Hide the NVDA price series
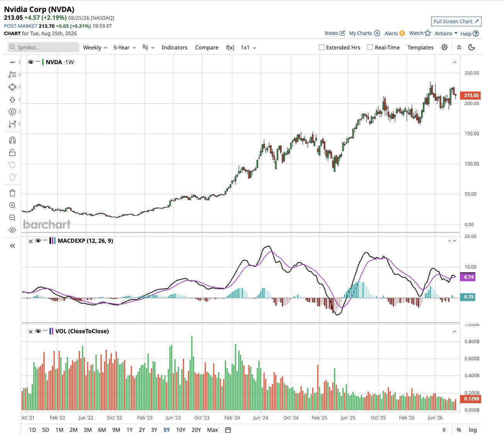 (x=31, y=62)
